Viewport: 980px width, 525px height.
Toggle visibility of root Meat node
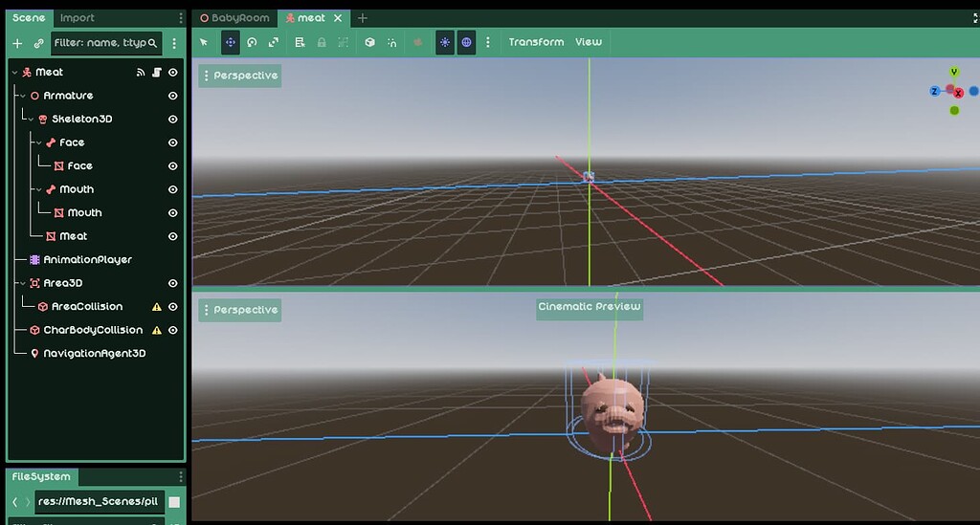pyautogui.click(x=173, y=73)
